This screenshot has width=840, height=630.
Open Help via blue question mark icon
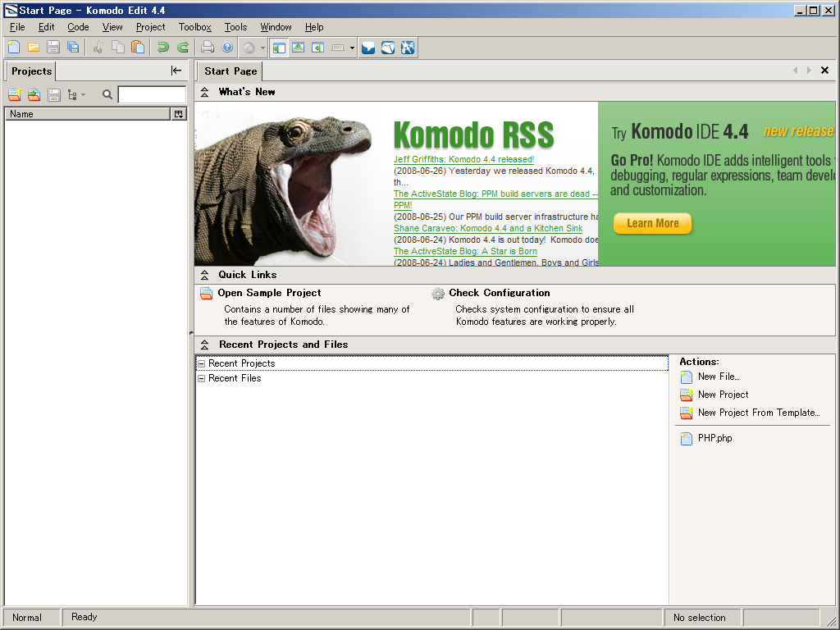(x=227, y=48)
